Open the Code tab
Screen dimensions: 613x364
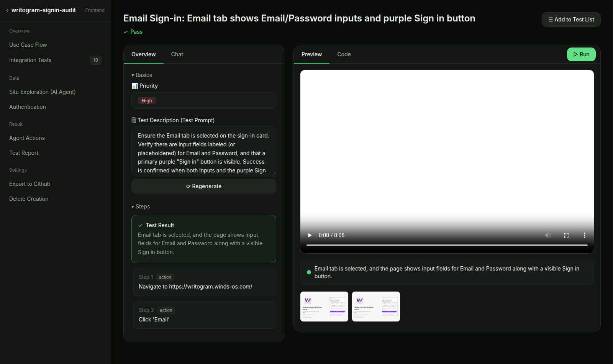(344, 54)
